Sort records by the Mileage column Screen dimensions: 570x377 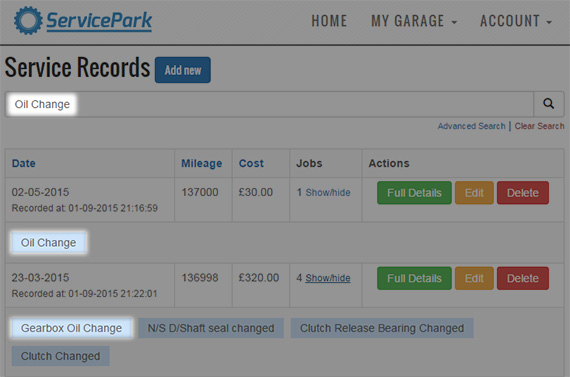[202, 164]
